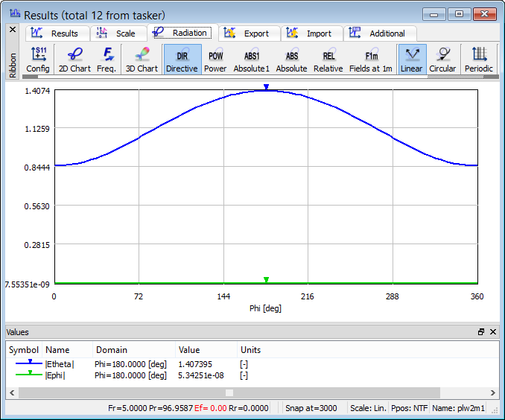This screenshot has width=505, height=420.
Task: Click the Values horizontal scrollbar thumb
Action: coord(229,392)
